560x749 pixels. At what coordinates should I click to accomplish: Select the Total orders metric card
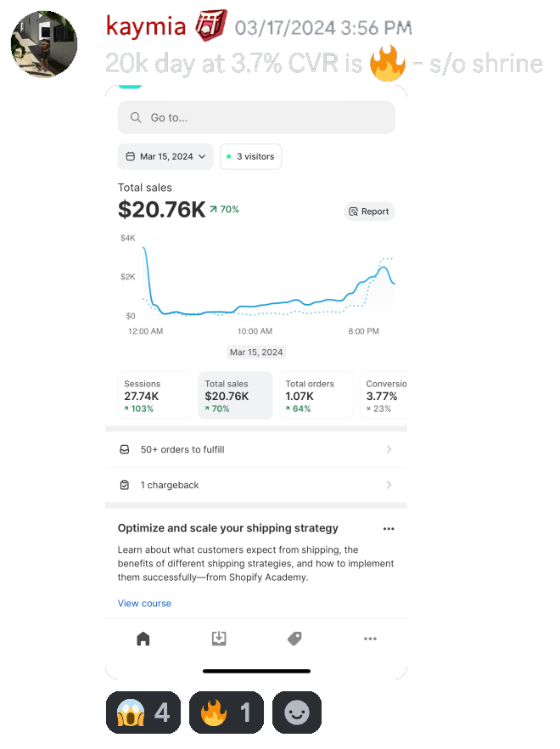[316, 395]
